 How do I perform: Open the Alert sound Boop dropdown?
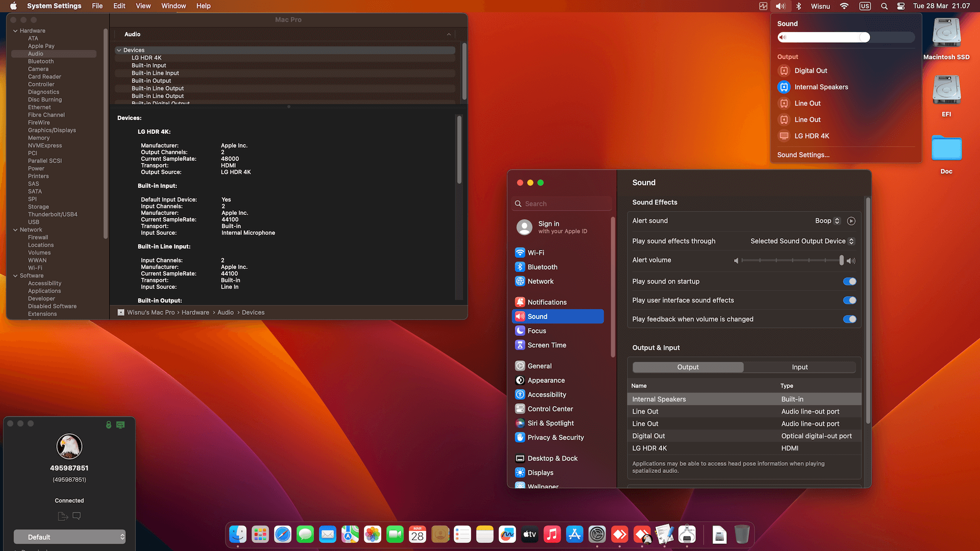827,221
